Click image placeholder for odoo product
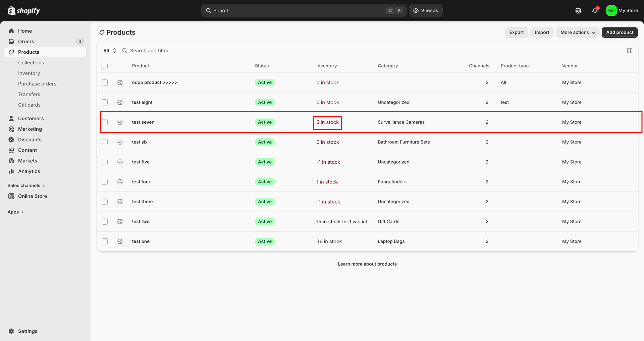The width and height of the screenshot is (644, 341). [x=120, y=82]
